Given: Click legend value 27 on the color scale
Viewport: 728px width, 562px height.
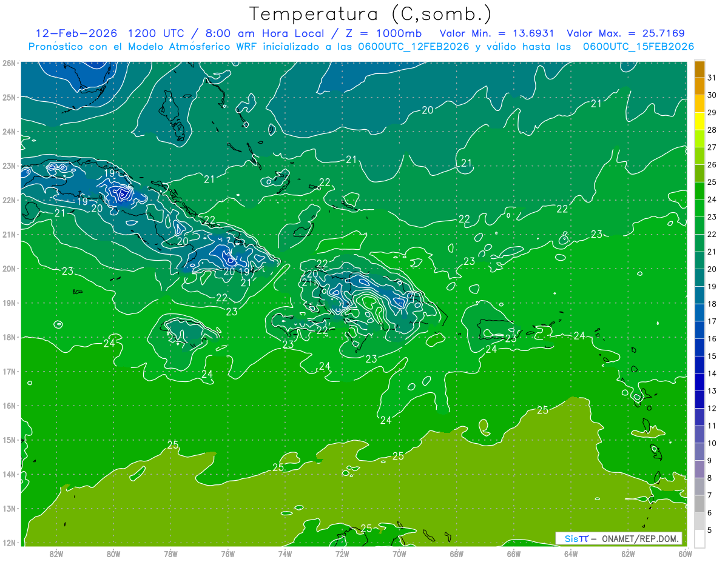Looking at the screenshot, I should coord(712,147).
